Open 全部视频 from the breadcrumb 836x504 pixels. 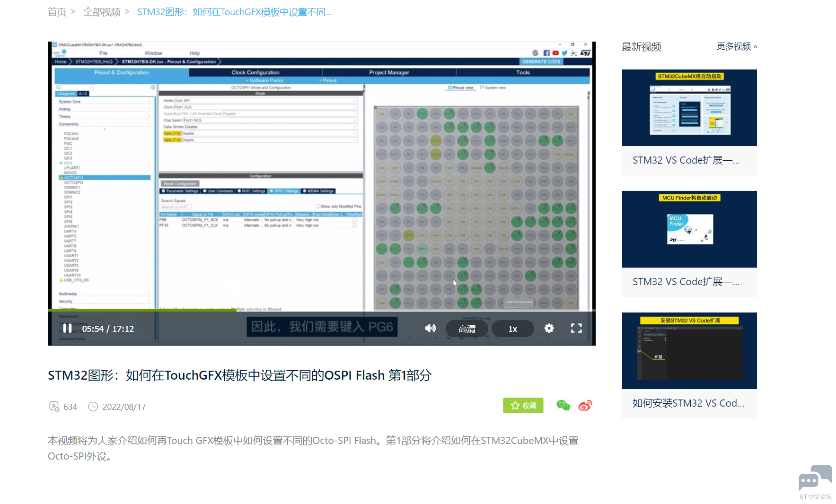102,12
